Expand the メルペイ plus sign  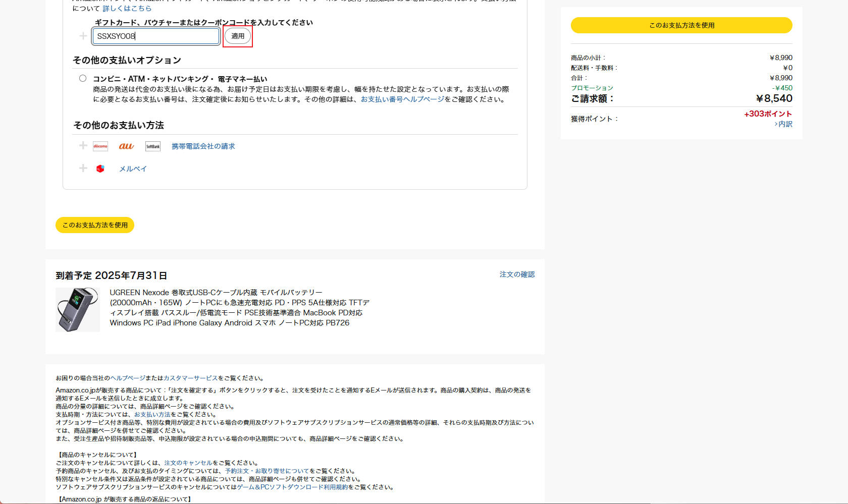pos(83,168)
